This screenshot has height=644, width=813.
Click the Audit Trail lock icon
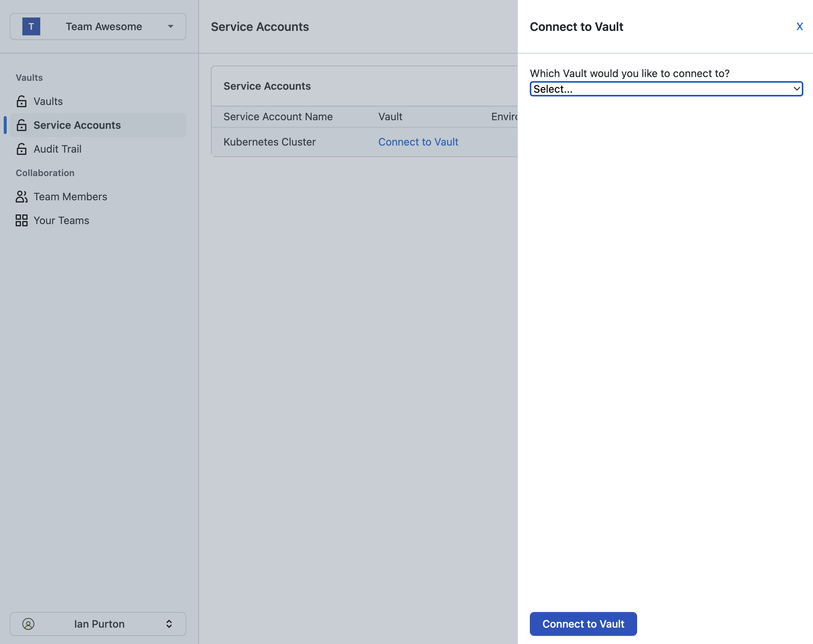tap(22, 149)
